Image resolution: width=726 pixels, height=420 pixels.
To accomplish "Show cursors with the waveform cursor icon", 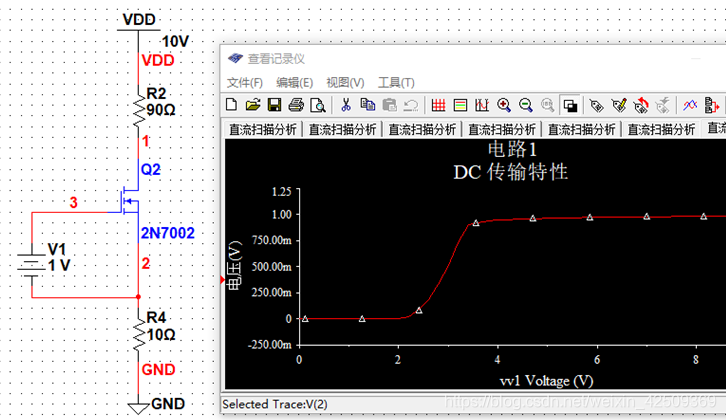I will (x=482, y=105).
